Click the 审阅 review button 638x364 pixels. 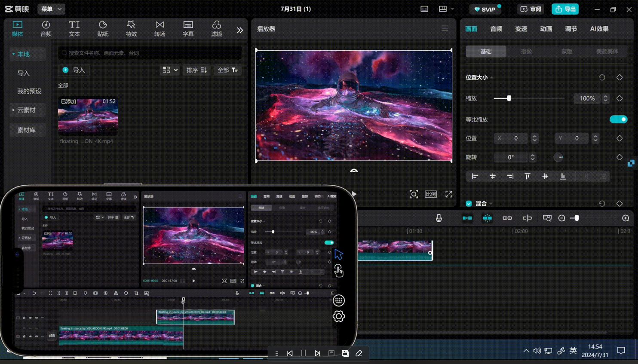point(531,9)
